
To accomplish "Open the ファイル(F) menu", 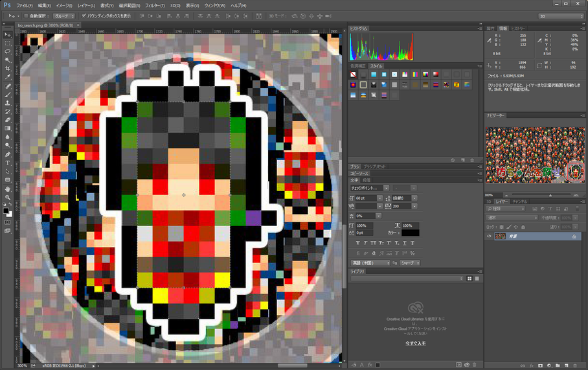I will coord(25,6).
